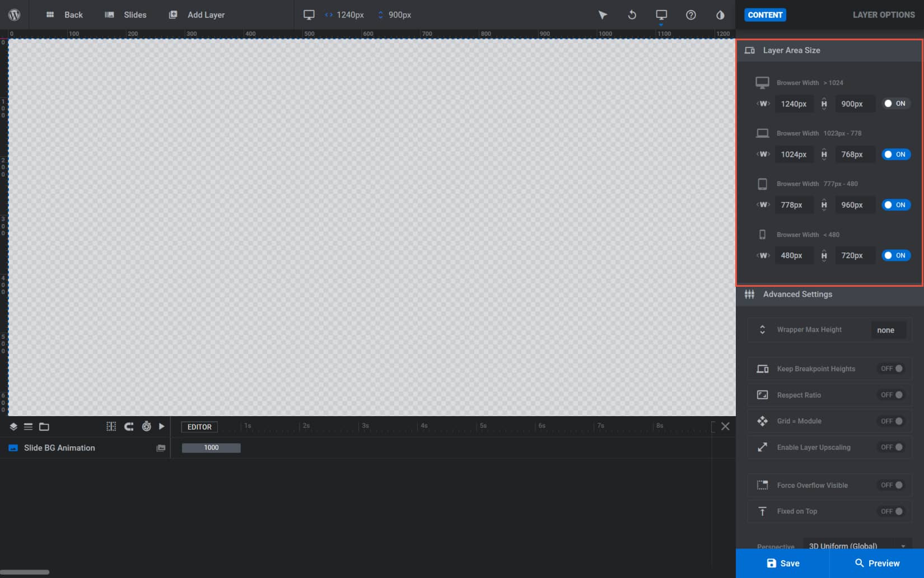
Task: Switch to the Layer Options tab
Action: pyautogui.click(x=883, y=15)
